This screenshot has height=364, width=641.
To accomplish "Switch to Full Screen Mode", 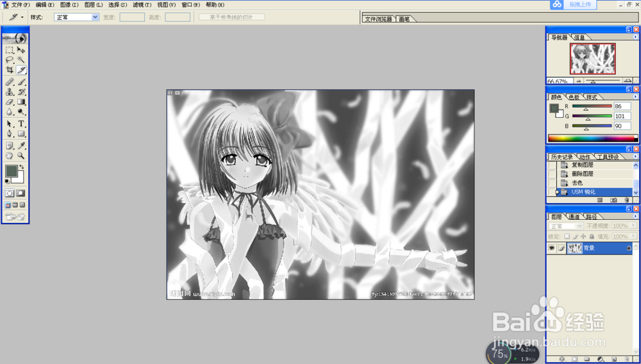I will (23, 205).
